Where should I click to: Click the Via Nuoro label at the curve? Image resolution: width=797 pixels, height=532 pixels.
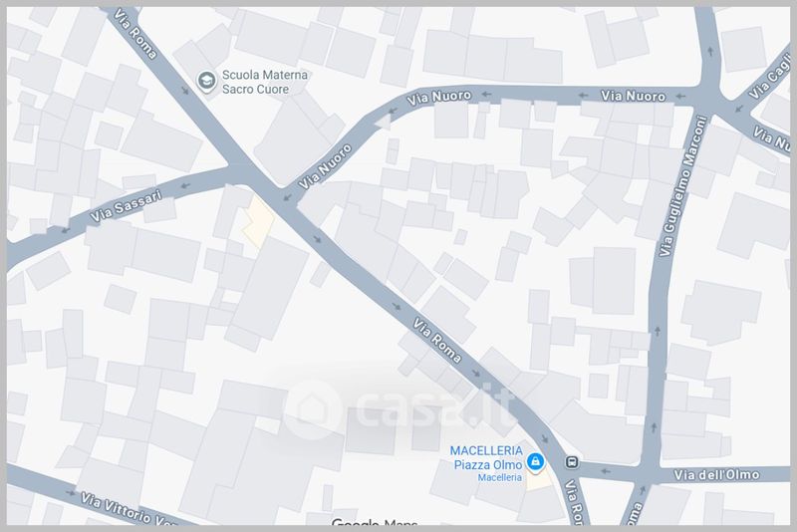(325, 166)
